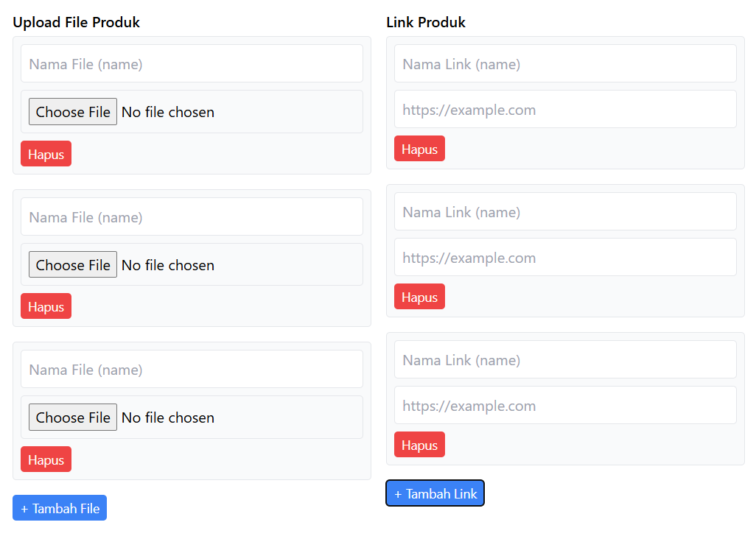The image size is (756, 539).
Task: Click Hapus in the third Link Produk block
Action: click(x=419, y=444)
